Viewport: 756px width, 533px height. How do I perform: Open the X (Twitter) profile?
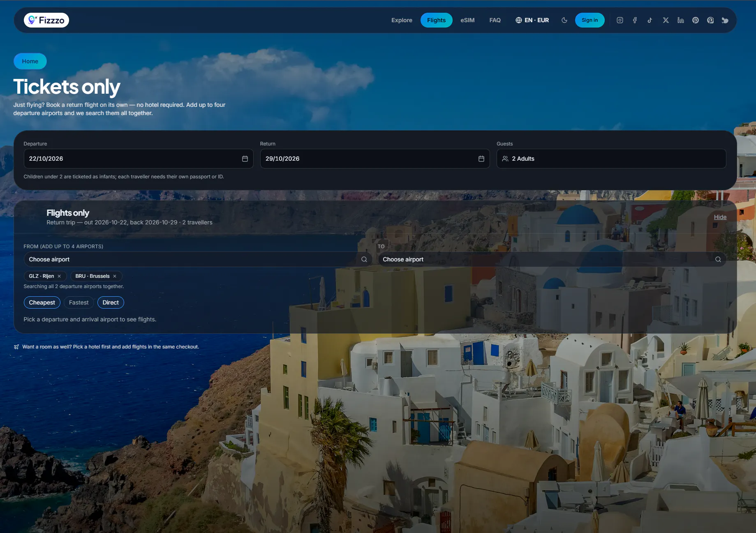(x=666, y=20)
